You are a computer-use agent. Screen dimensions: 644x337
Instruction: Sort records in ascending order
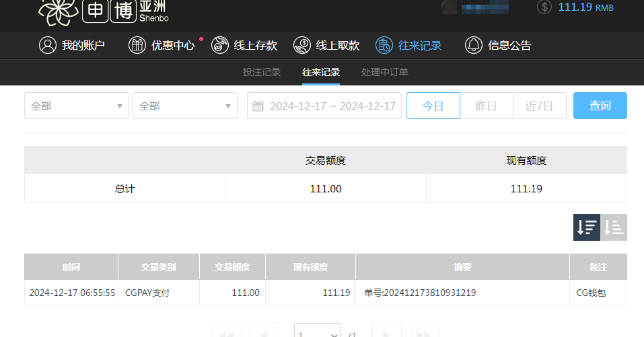(x=614, y=227)
